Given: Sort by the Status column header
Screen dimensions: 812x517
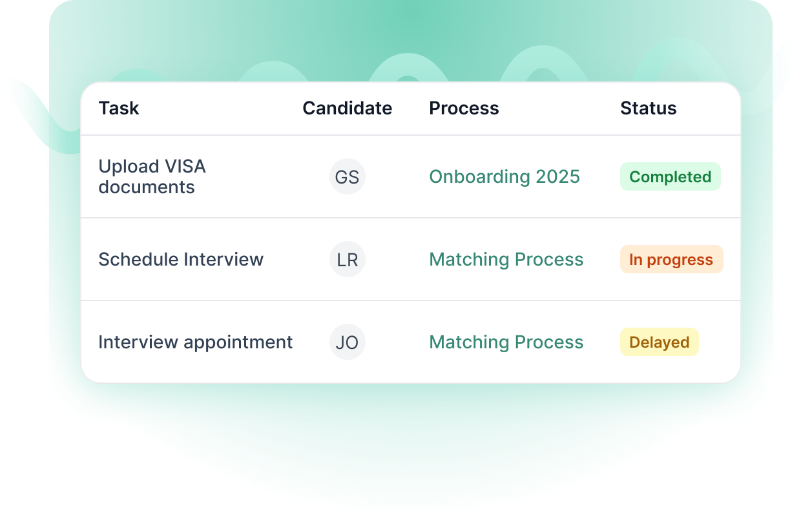Looking at the screenshot, I should [649, 109].
